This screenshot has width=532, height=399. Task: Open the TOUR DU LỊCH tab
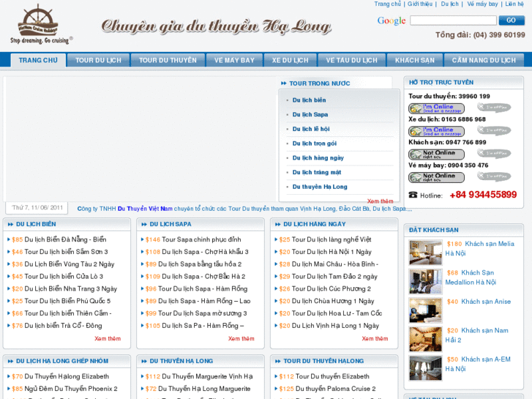(x=98, y=60)
